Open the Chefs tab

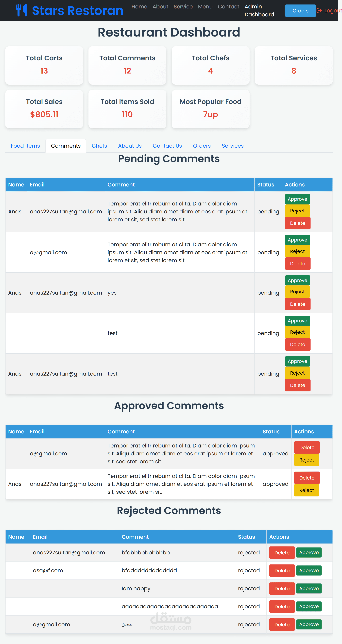pyautogui.click(x=99, y=146)
